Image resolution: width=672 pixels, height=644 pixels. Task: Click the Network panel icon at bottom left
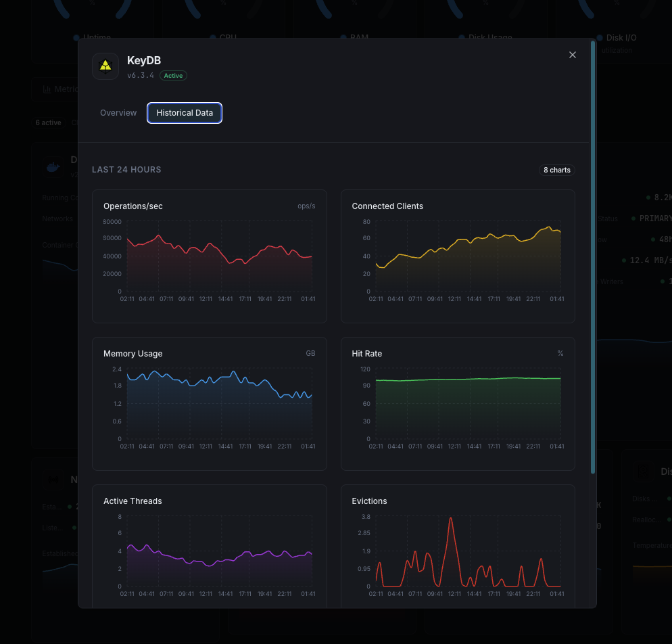point(53,480)
